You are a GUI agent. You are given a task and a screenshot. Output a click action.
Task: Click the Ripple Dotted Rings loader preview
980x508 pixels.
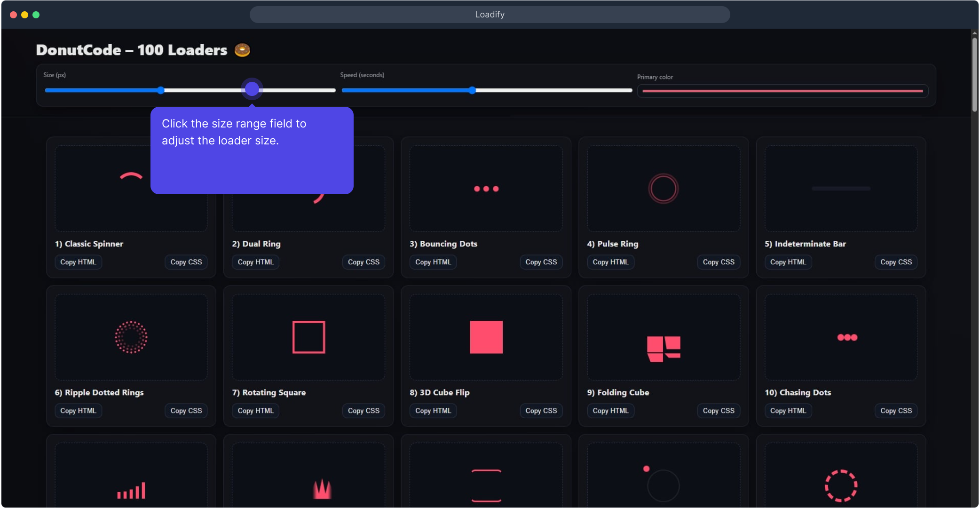tap(131, 336)
